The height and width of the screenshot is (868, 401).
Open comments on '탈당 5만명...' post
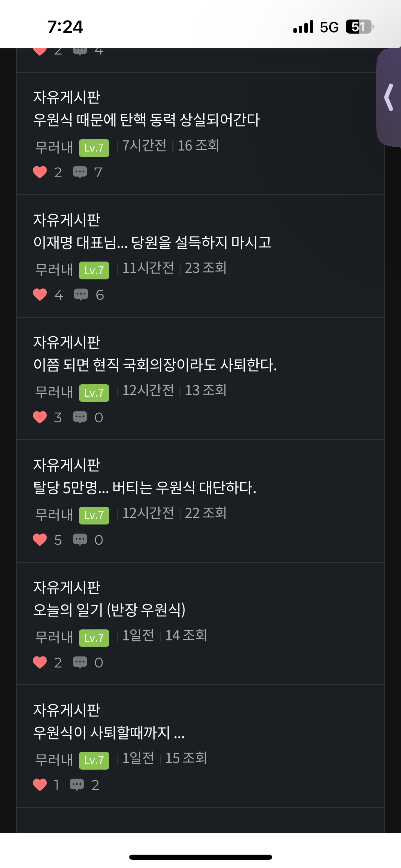pos(80,540)
